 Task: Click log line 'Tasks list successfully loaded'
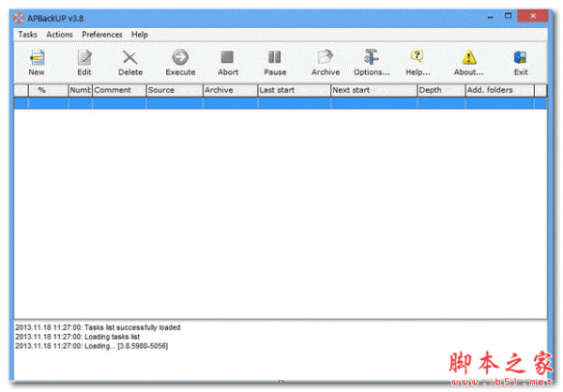[x=98, y=327]
